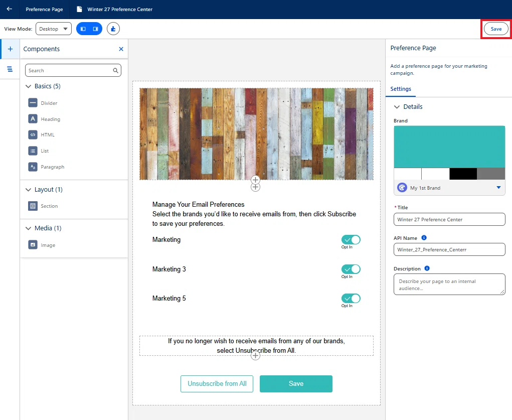
Task: Collapse the Basics (5) section
Action: [x=29, y=86]
